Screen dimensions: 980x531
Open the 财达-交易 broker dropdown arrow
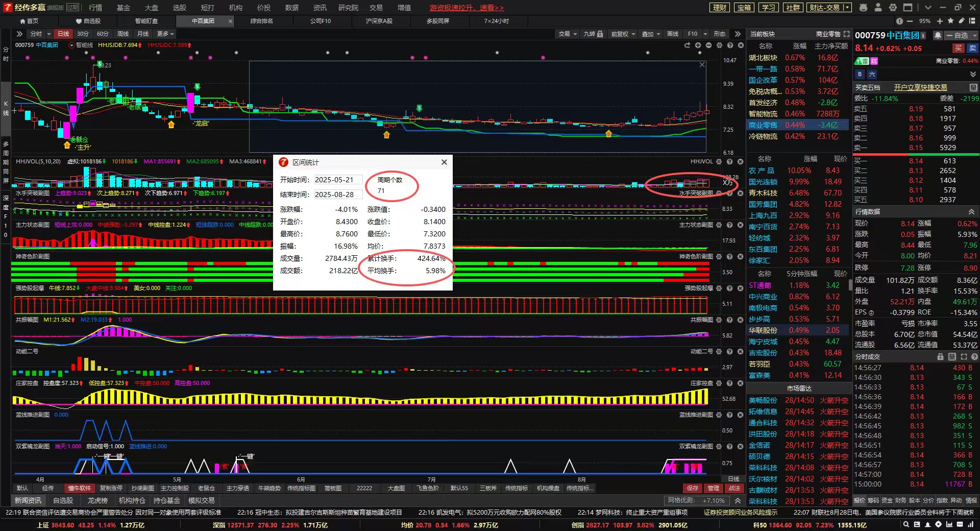[847, 8]
